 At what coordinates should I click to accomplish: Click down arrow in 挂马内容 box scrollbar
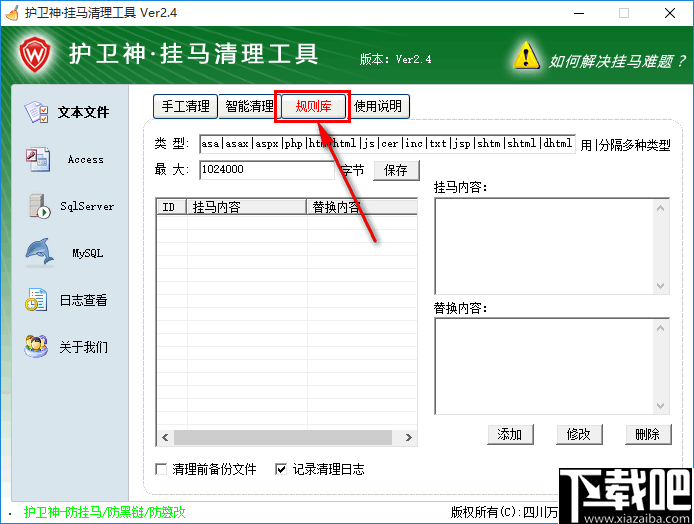pyautogui.click(x=660, y=285)
